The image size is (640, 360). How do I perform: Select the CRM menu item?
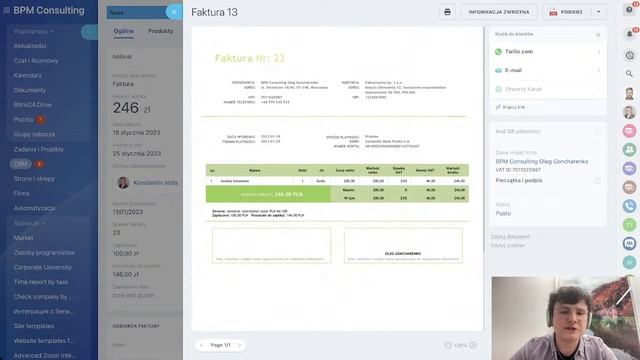20,164
